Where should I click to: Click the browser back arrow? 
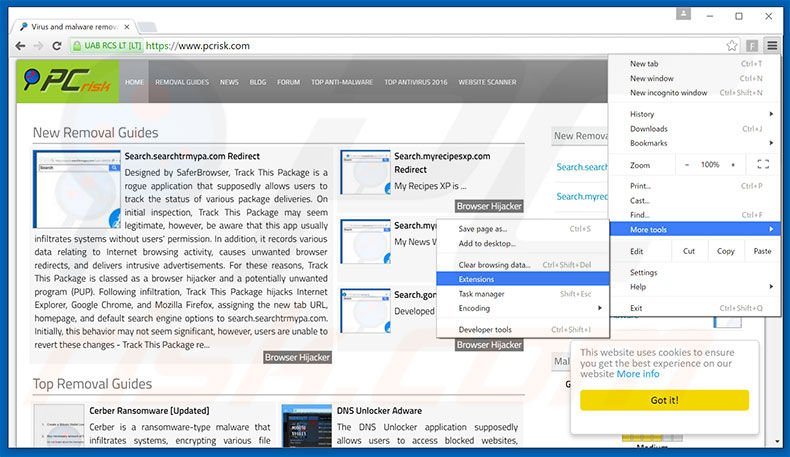coord(20,46)
